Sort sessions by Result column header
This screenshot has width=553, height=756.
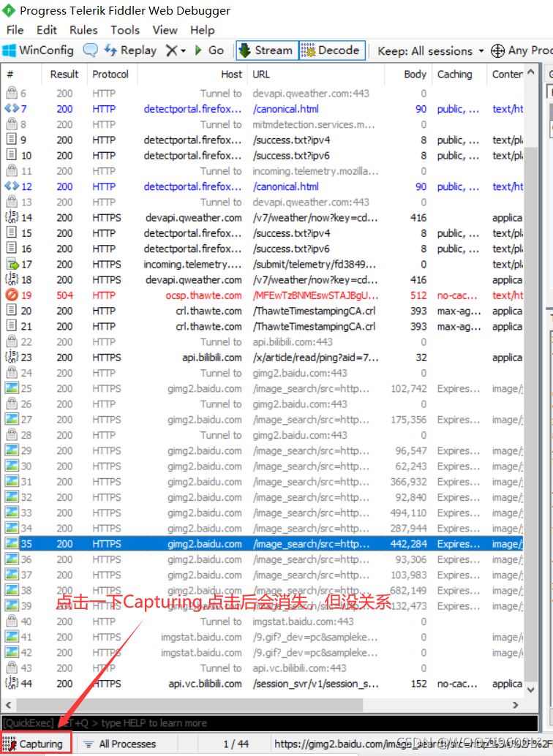pyautogui.click(x=64, y=75)
